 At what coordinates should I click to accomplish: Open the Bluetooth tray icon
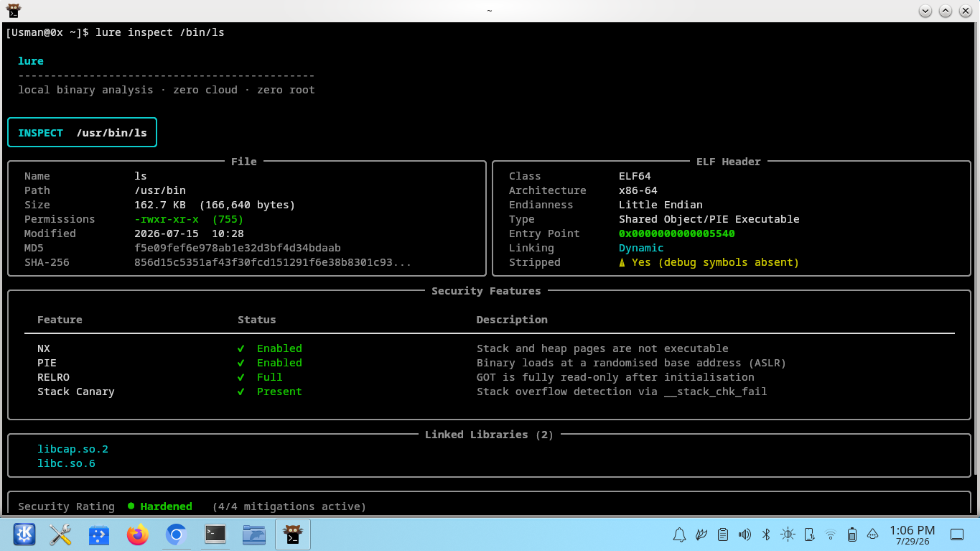click(766, 534)
